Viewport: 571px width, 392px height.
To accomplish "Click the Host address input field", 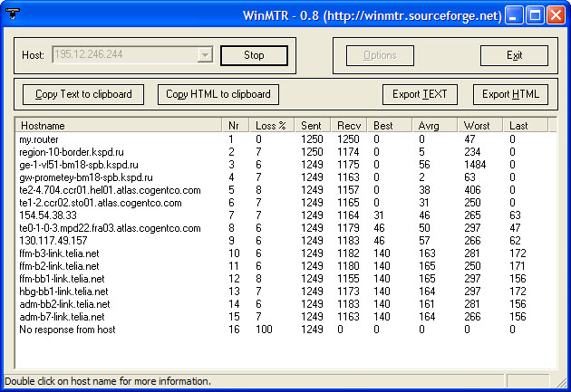I will (x=125, y=55).
